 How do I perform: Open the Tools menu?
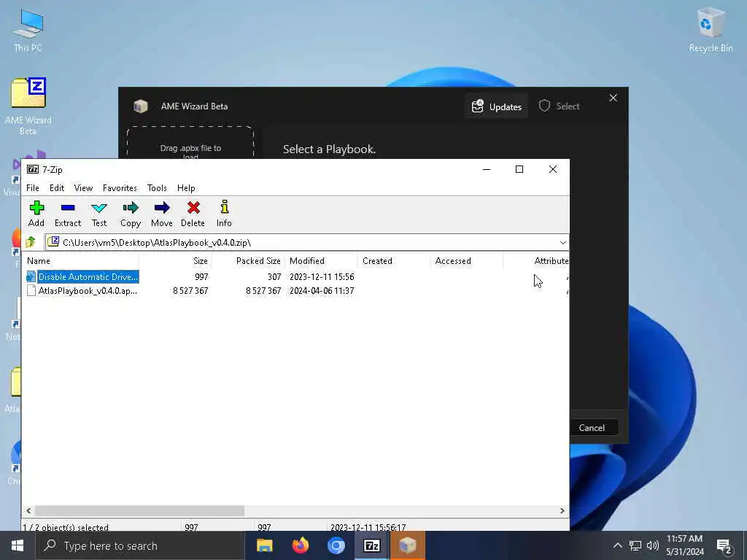[x=157, y=188]
